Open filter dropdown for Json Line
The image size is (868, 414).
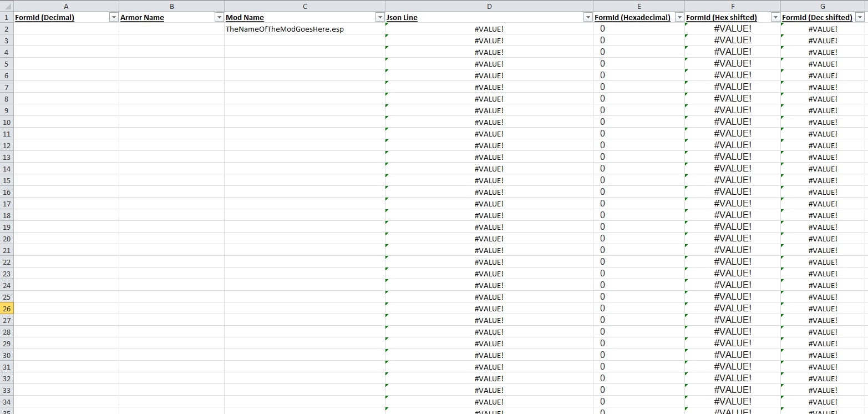(588, 17)
